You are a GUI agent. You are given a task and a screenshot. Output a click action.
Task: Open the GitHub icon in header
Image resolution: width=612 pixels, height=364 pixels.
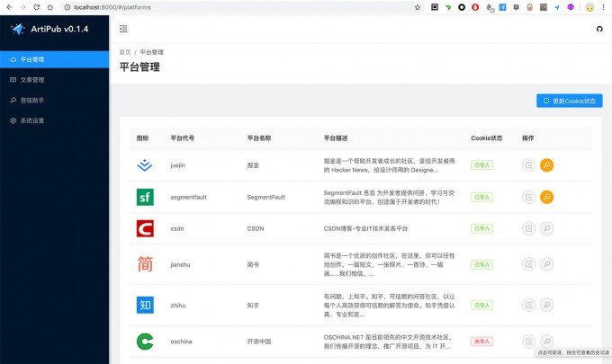coord(599,29)
